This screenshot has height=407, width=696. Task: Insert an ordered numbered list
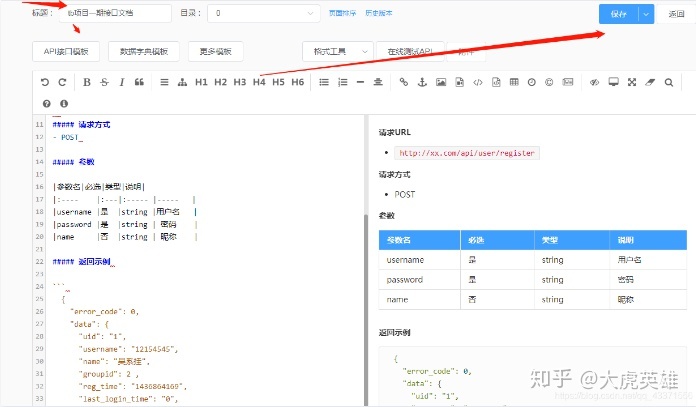[x=342, y=82]
